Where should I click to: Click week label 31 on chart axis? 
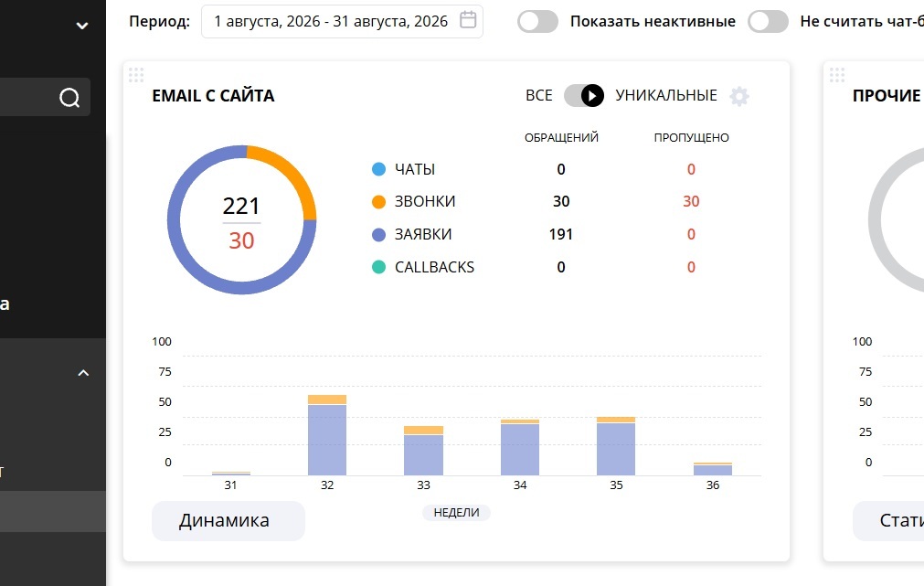(230, 485)
